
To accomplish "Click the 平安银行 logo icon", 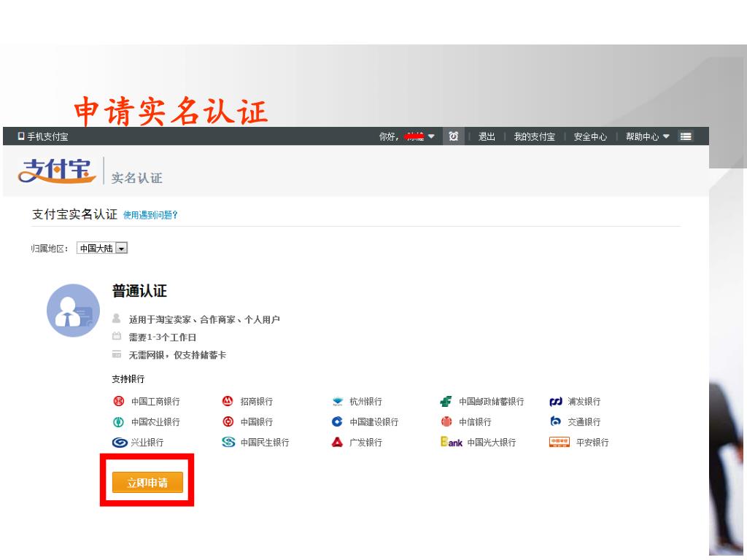I will click(x=560, y=442).
